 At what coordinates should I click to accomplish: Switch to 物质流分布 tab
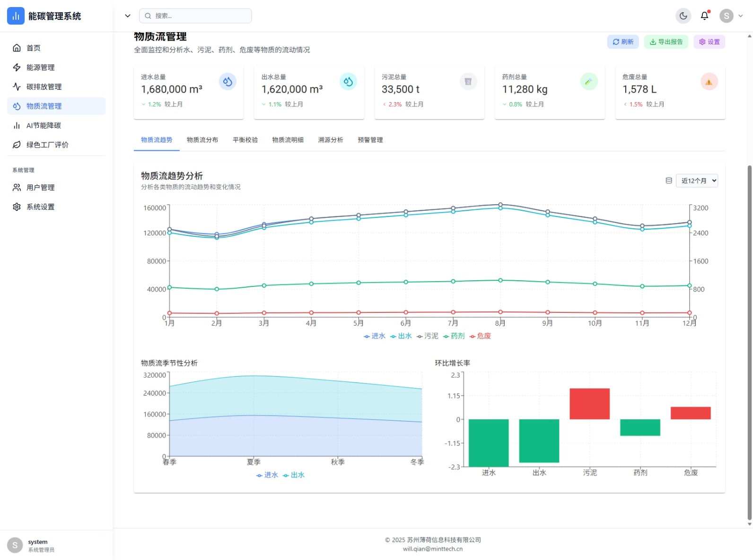[202, 140]
